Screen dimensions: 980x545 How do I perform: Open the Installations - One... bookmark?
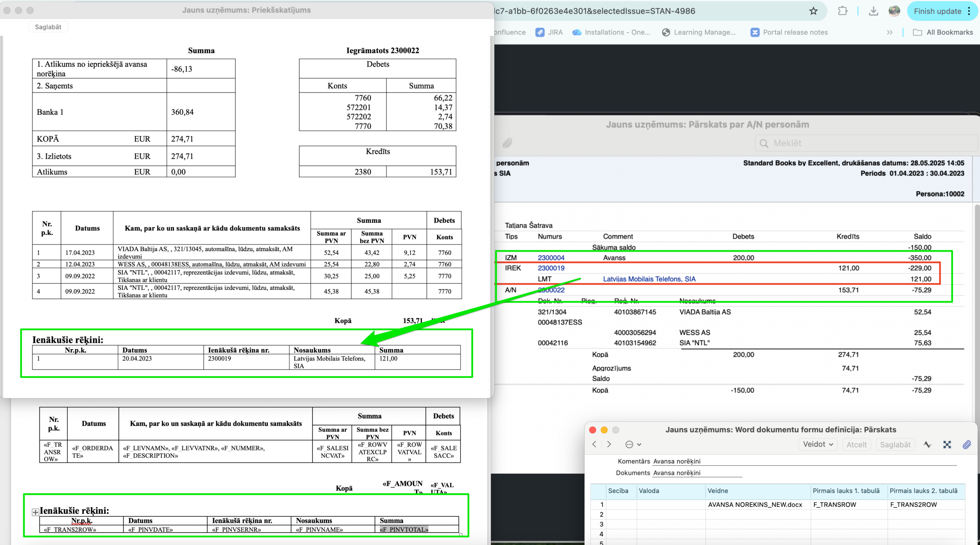click(x=611, y=33)
